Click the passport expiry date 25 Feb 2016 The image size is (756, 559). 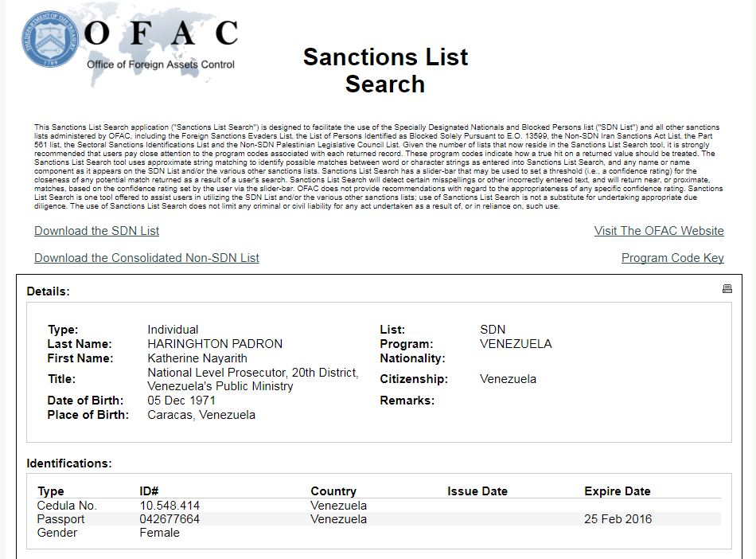click(618, 519)
